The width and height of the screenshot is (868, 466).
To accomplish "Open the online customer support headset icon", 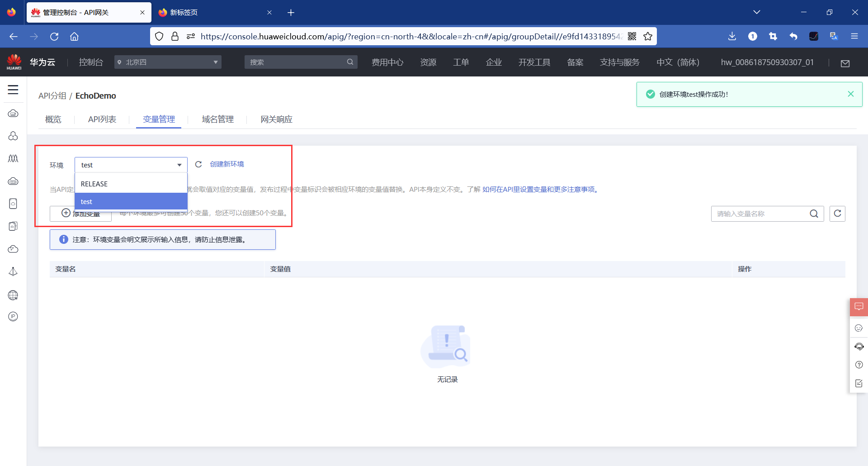I will 859,347.
